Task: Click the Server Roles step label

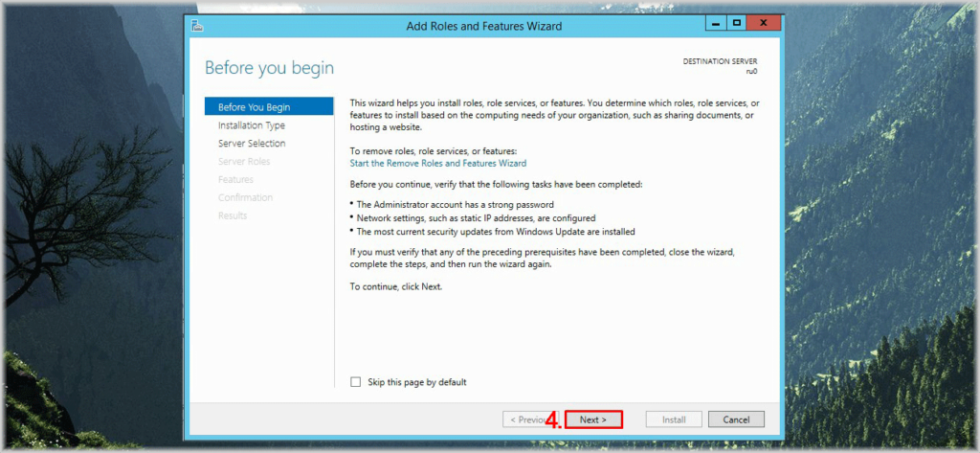Action: click(244, 162)
